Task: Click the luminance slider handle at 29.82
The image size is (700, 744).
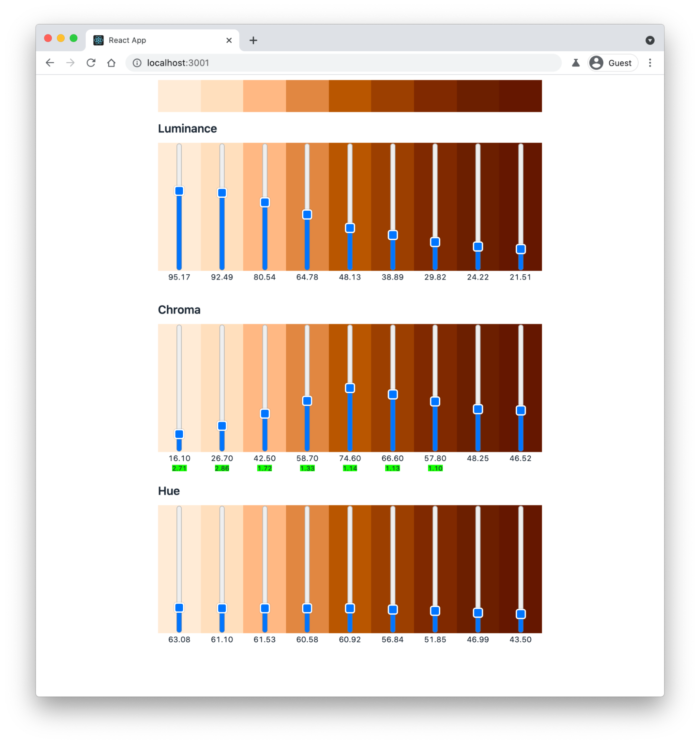Action: (x=435, y=242)
